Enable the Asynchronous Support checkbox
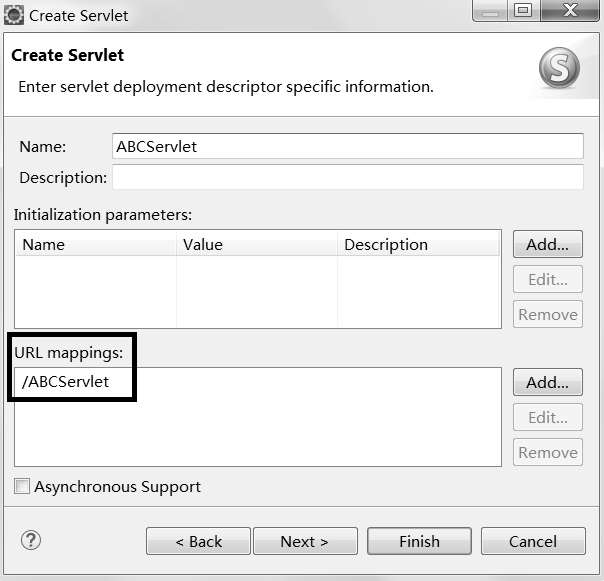The width and height of the screenshot is (604, 581). [x=22, y=487]
